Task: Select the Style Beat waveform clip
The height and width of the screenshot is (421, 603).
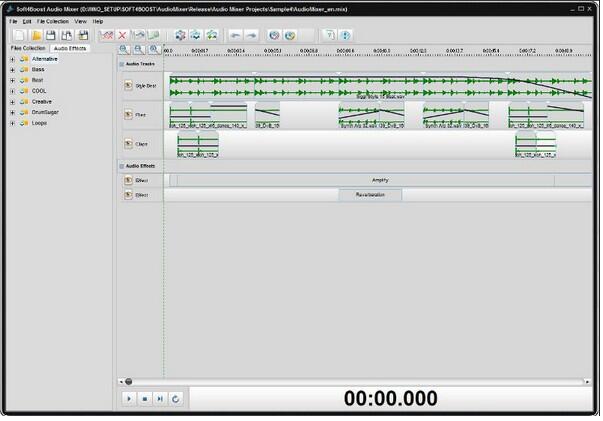Action: click(380, 86)
